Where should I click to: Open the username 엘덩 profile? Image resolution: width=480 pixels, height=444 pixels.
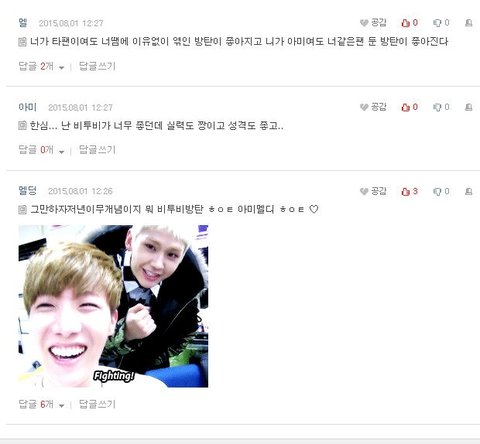pyautogui.click(x=27, y=191)
